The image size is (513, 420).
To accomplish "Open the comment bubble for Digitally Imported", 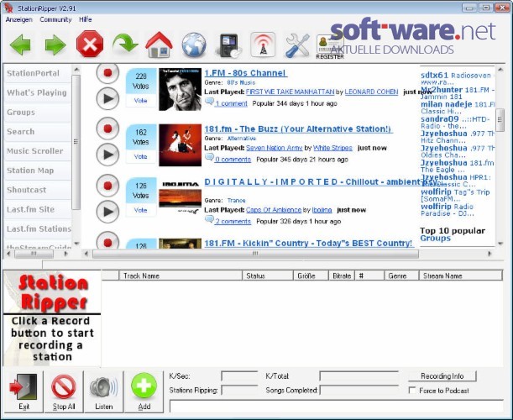I will coord(209,219).
